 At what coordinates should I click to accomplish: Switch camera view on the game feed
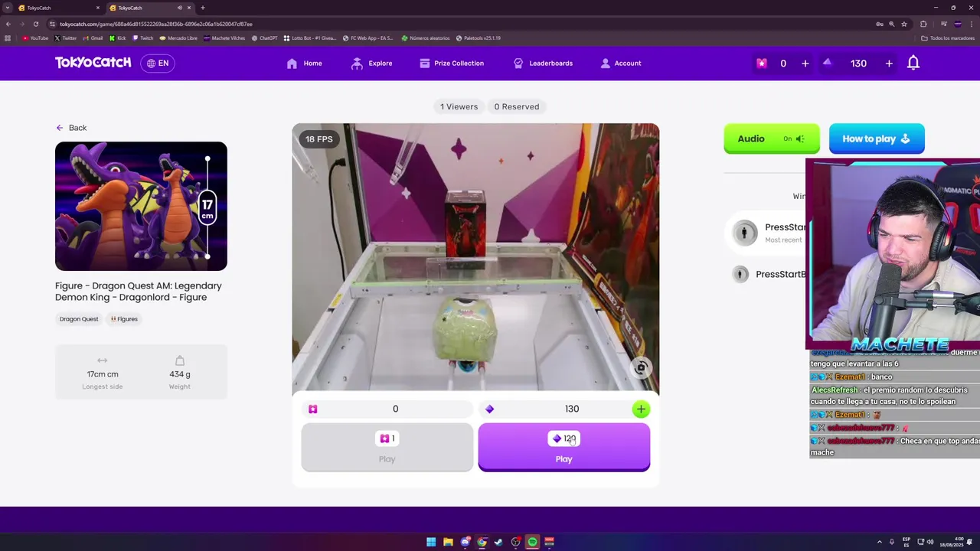point(642,368)
